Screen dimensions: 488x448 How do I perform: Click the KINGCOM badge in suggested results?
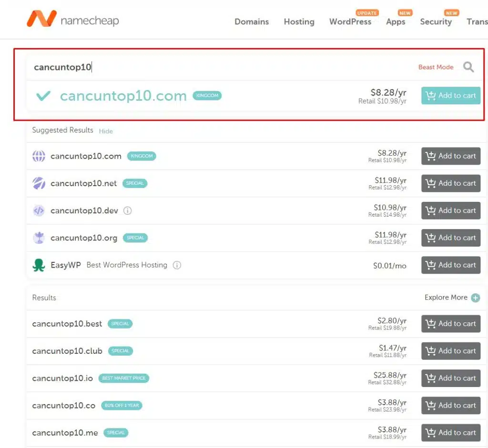click(142, 156)
